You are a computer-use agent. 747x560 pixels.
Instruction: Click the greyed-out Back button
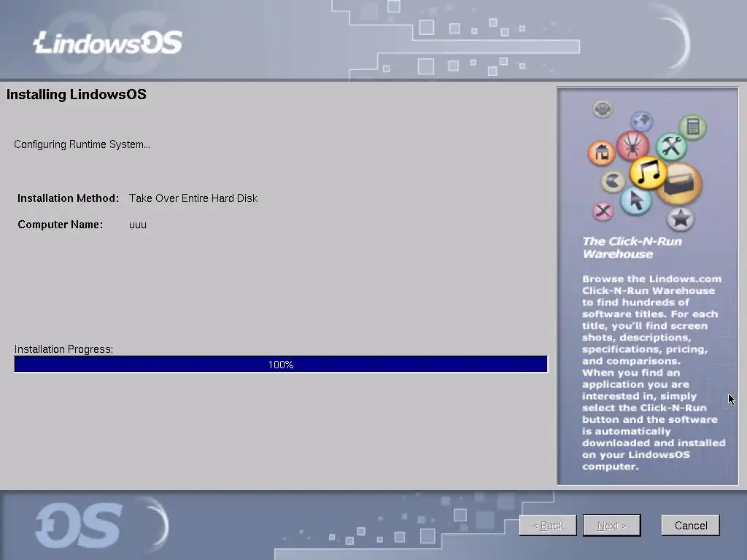[x=548, y=525]
